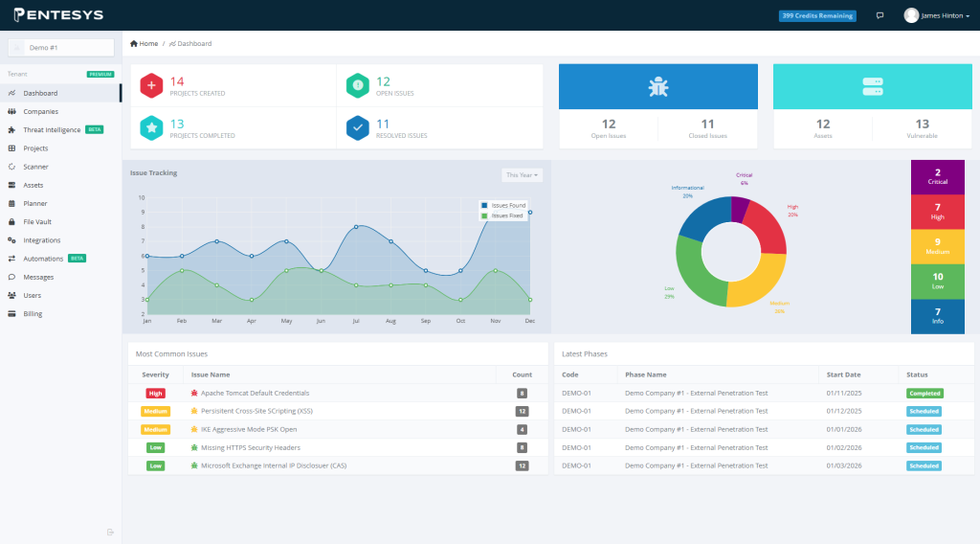
Task: Open the This Year dropdown filter
Action: [523, 175]
